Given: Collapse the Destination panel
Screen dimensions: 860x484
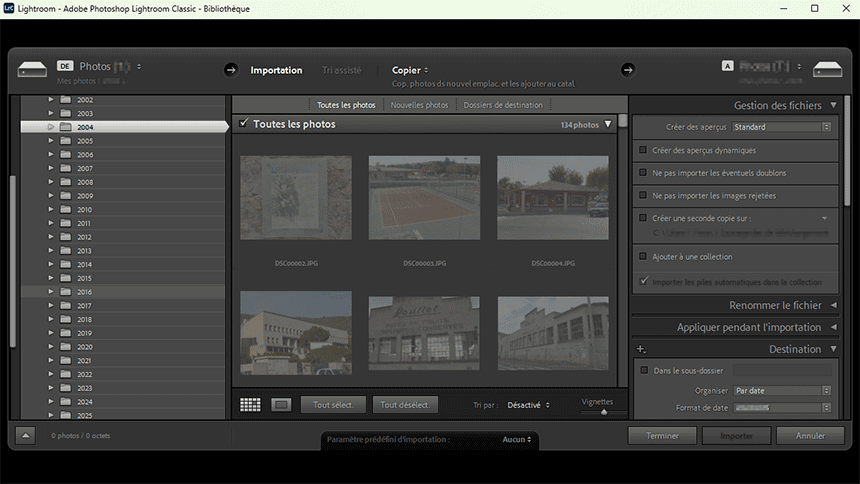Looking at the screenshot, I should point(834,349).
